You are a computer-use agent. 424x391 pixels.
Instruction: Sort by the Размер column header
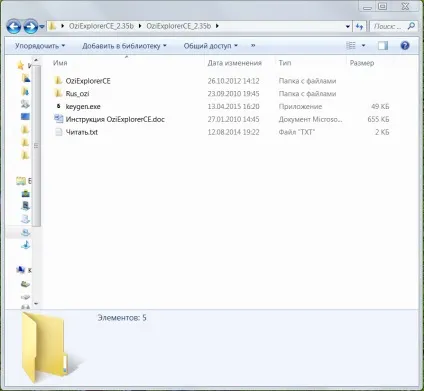362,63
